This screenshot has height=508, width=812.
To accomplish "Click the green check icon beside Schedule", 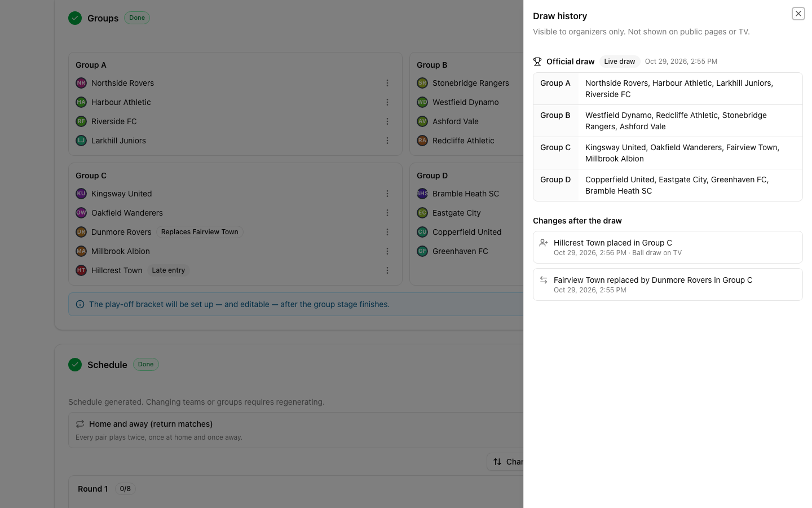I will tap(75, 365).
